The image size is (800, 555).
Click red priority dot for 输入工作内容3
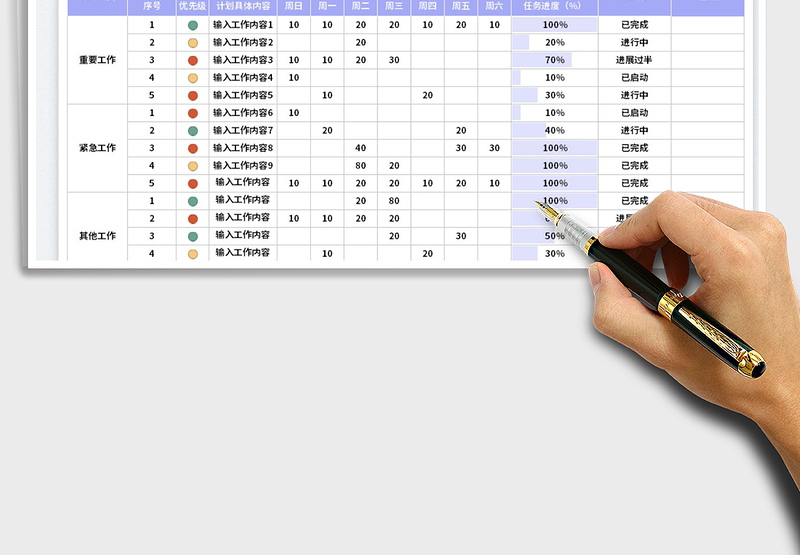coord(193,60)
